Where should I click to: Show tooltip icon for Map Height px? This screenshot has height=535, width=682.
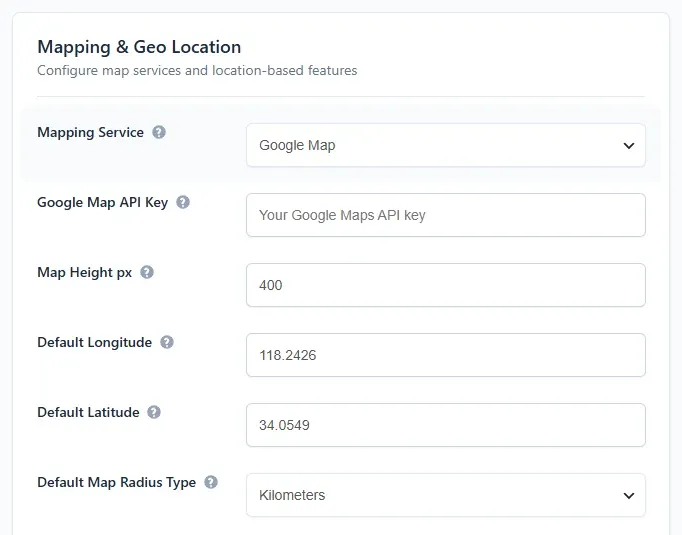click(x=147, y=272)
